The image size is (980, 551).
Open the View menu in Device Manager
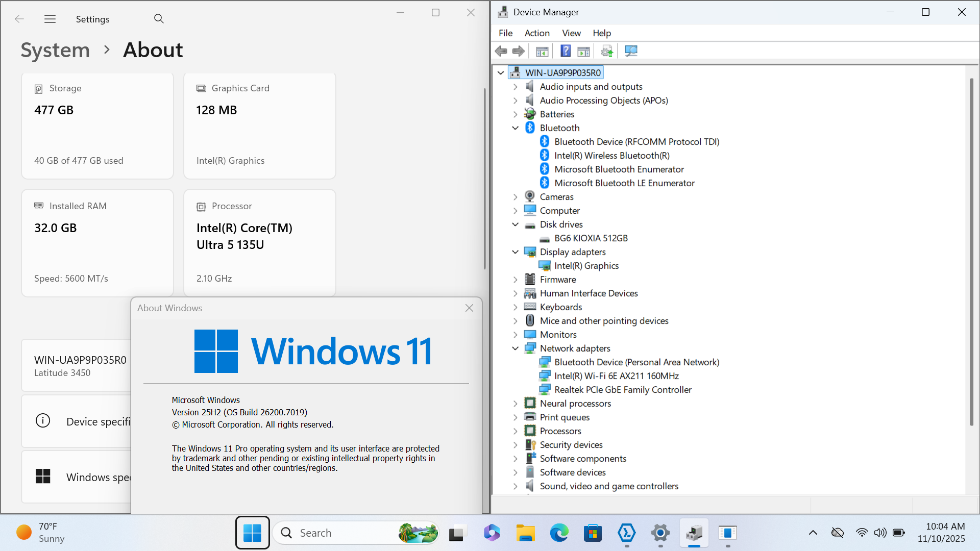(571, 33)
